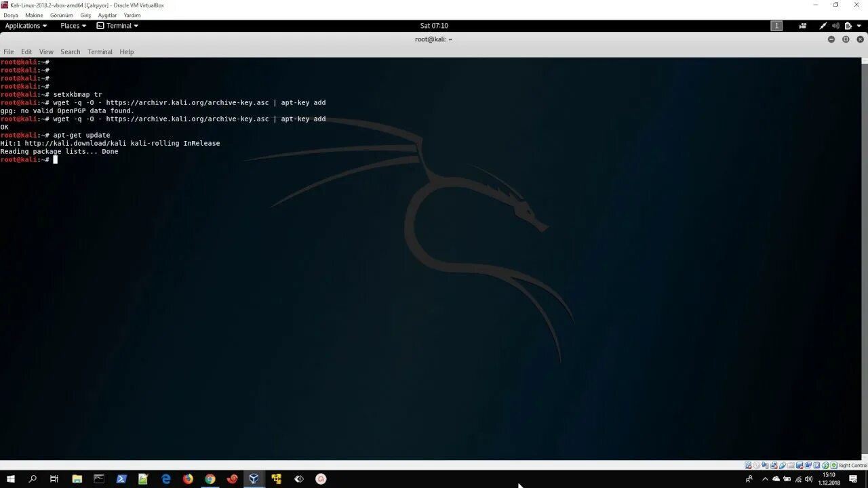Image resolution: width=868 pixels, height=488 pixels.
Task: Open the terminal Terminal menu
Action: (x=100, y=52)
